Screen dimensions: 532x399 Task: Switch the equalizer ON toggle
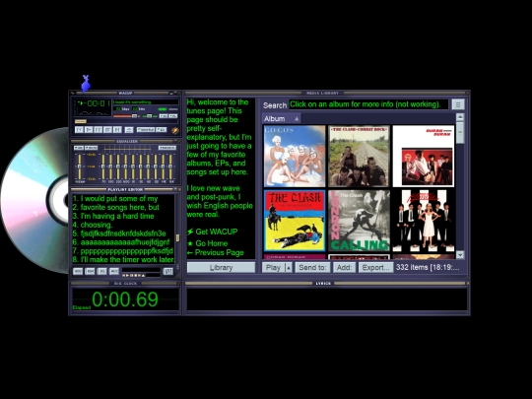[x=79, y=148]
